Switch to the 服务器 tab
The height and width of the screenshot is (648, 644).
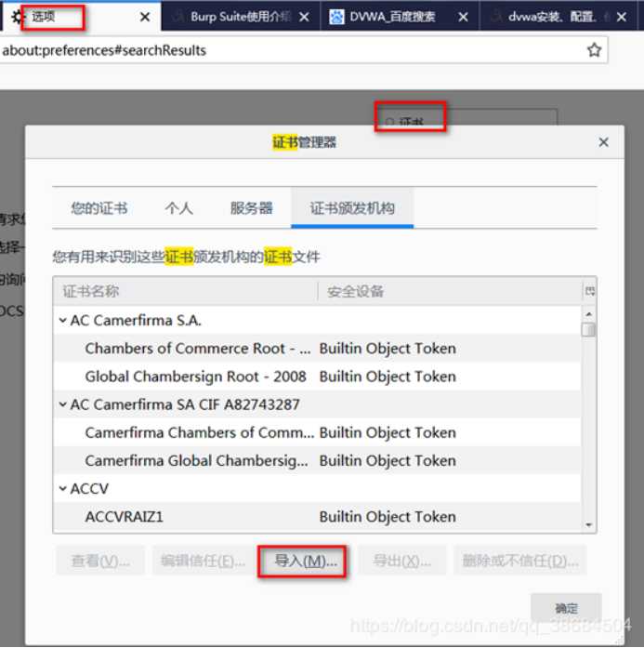point(251,208)
